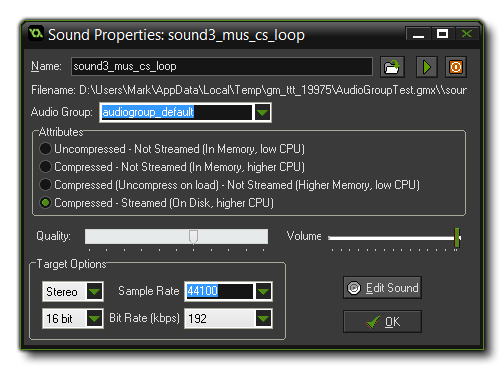Click the Volume slider track left end

330,238
